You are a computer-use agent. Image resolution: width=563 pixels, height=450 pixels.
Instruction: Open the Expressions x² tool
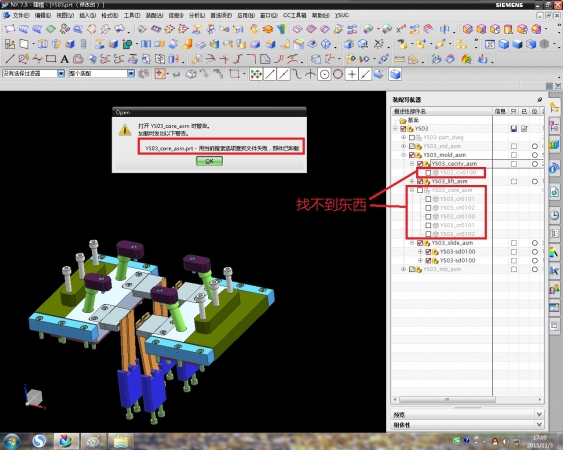[x=401, y=29]
